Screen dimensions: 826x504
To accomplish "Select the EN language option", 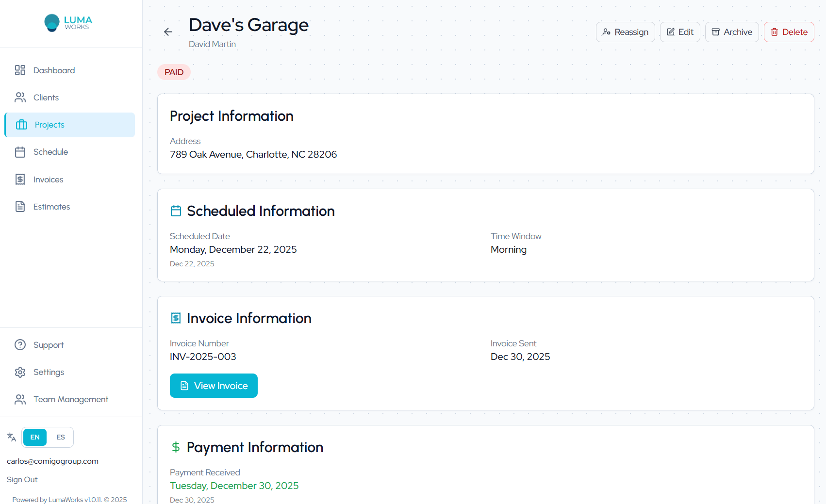I will point(34,437).
